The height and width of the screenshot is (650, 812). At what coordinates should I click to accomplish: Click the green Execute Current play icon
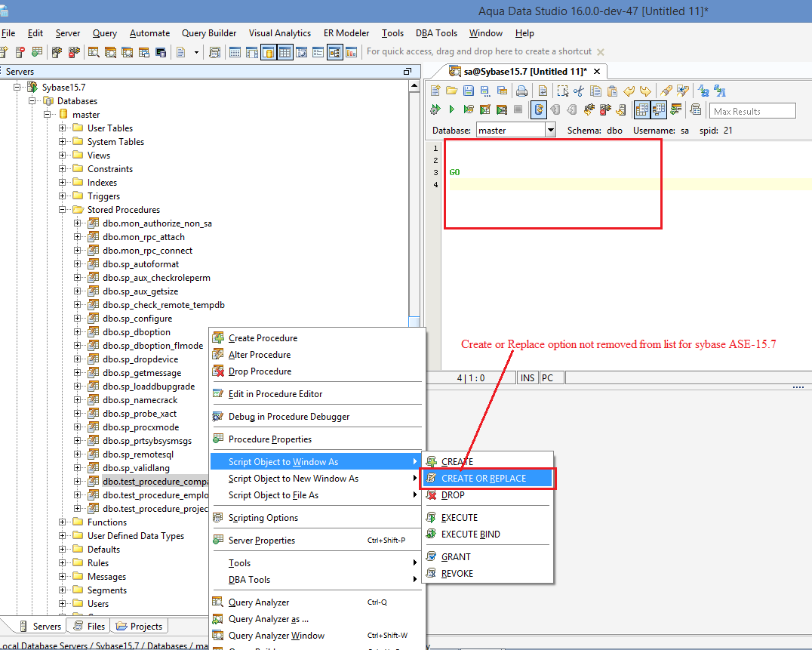(451, 109)
